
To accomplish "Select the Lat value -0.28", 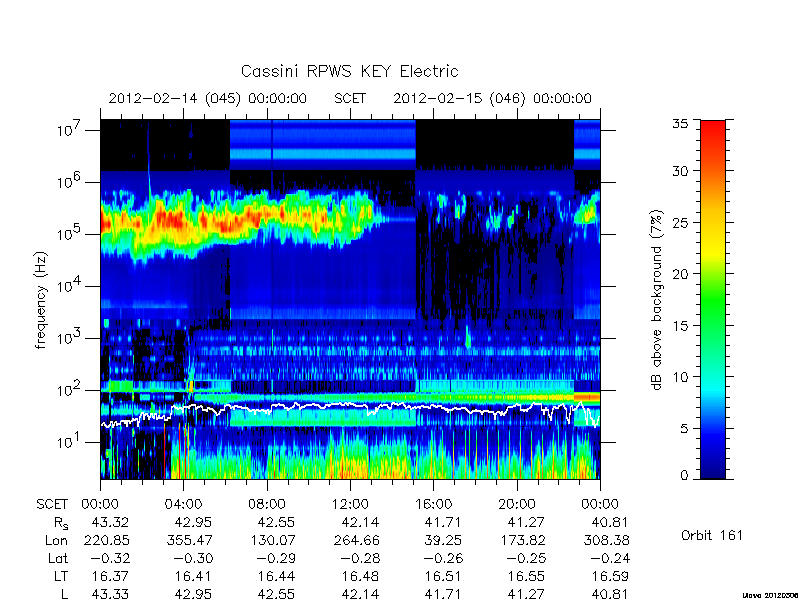I will click(x=360, y=558).
